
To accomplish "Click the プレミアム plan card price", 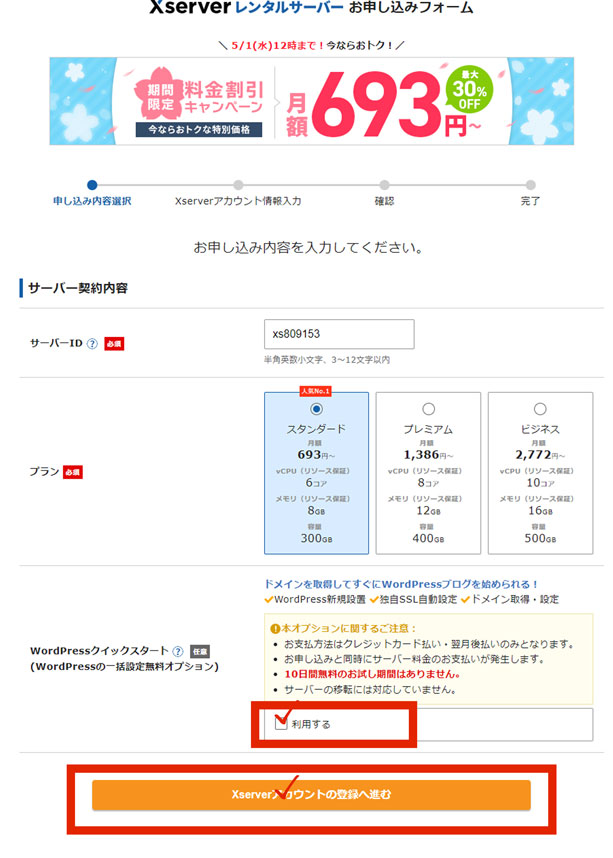I will tap(428, 454).
